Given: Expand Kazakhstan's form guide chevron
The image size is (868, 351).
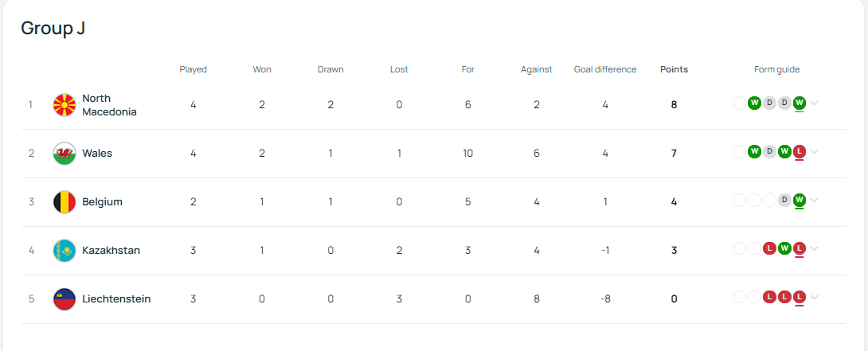Looking at the screenshot, I should click(814, 249).
